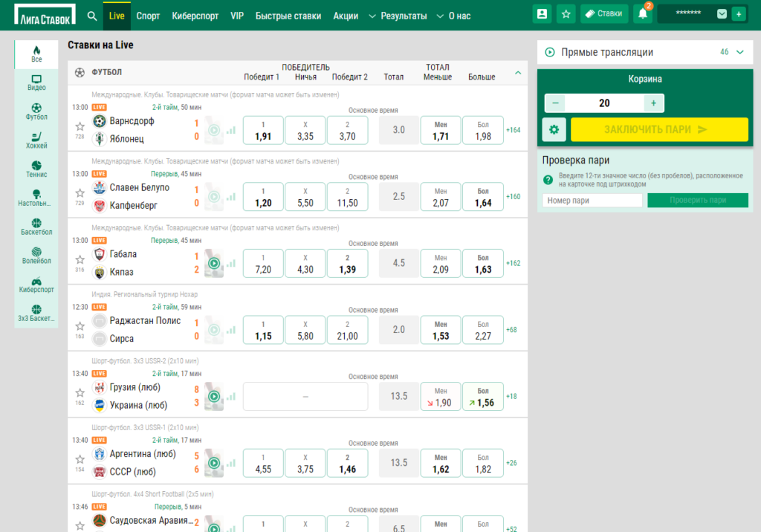Select the Футбол sidebar filter
761x532 pixels.
36,111
